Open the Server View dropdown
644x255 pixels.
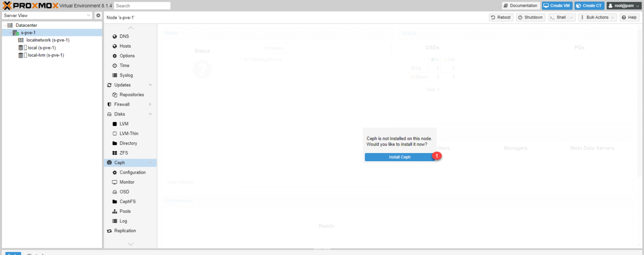47,15
